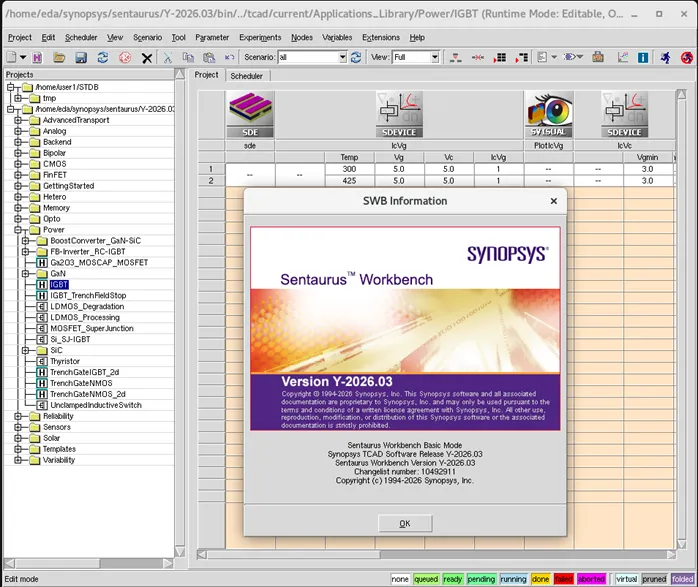The height and width of the screenshot is (587, 698).
Task: Click the red failed status legend
Action: tap(564, 579)
